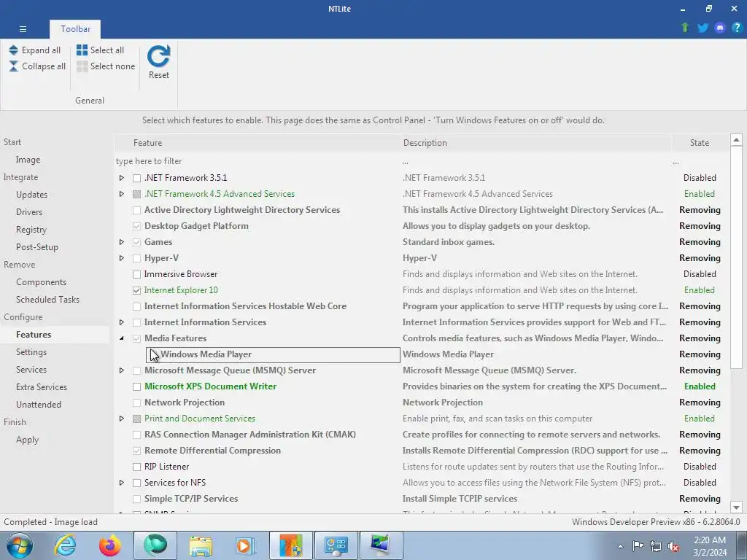Click the Select all grid icon
This screenshot has height=560, width=747.
click(x=82, y=50)
